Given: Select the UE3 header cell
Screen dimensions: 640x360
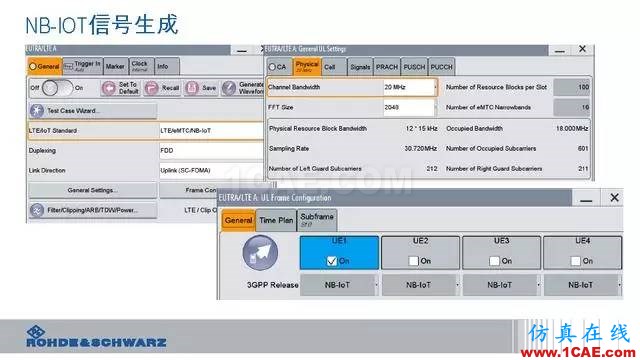Looking at the screenshot, I should point(502,253).
